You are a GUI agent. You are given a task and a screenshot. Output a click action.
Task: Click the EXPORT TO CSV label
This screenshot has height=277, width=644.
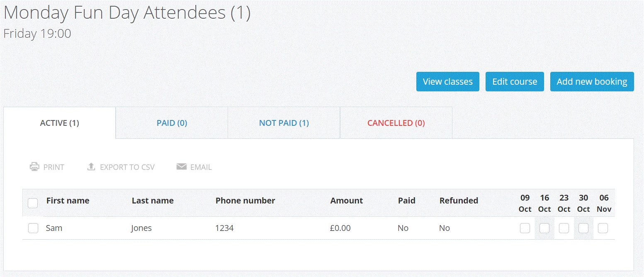(127, 167)
